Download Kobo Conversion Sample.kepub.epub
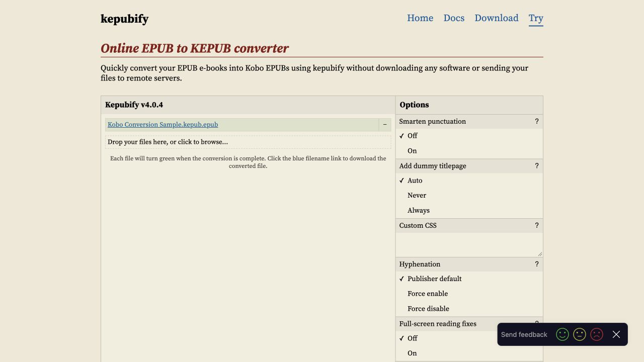Viewport: 644px width, 362px height. pos(163,125)
